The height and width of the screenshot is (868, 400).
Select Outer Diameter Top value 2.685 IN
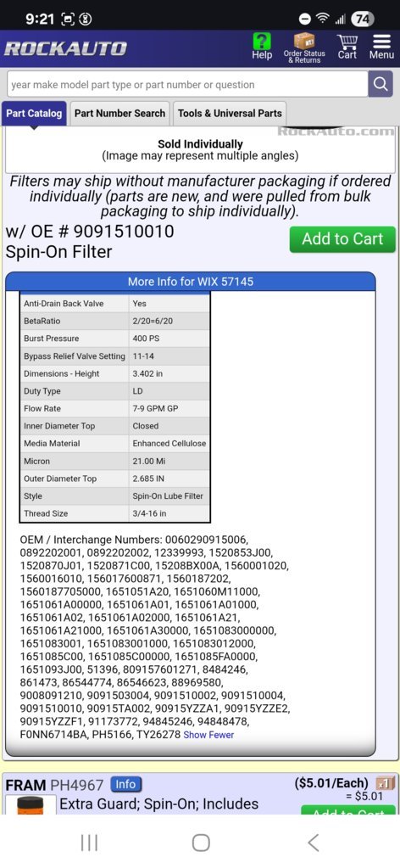click(148, 479)
